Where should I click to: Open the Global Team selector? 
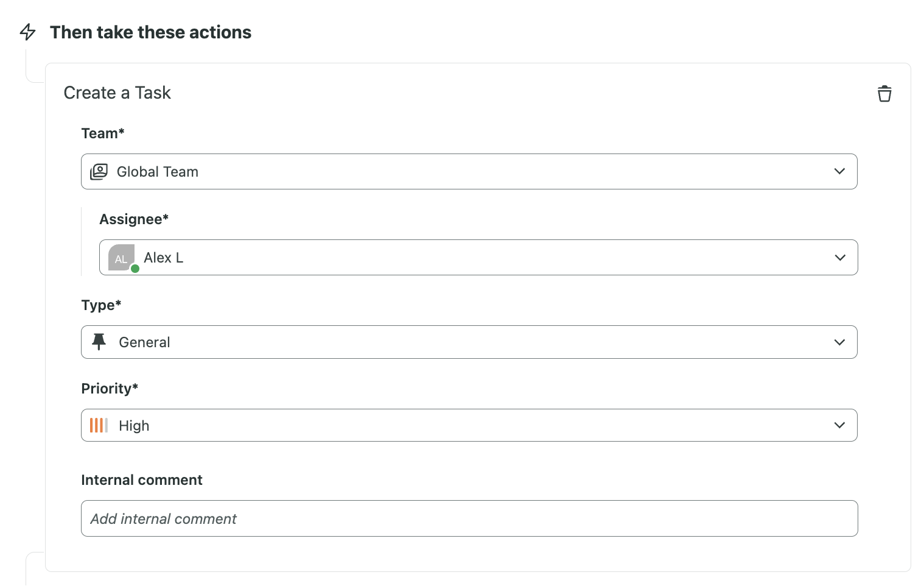(469, 172)
